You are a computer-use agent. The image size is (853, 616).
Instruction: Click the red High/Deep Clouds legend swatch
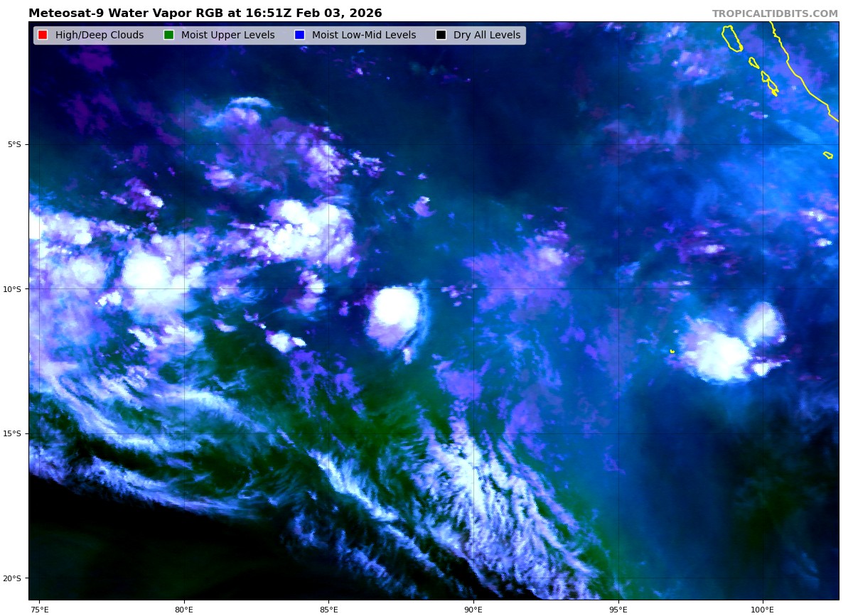pyautogui.click(x=43, y=36)
